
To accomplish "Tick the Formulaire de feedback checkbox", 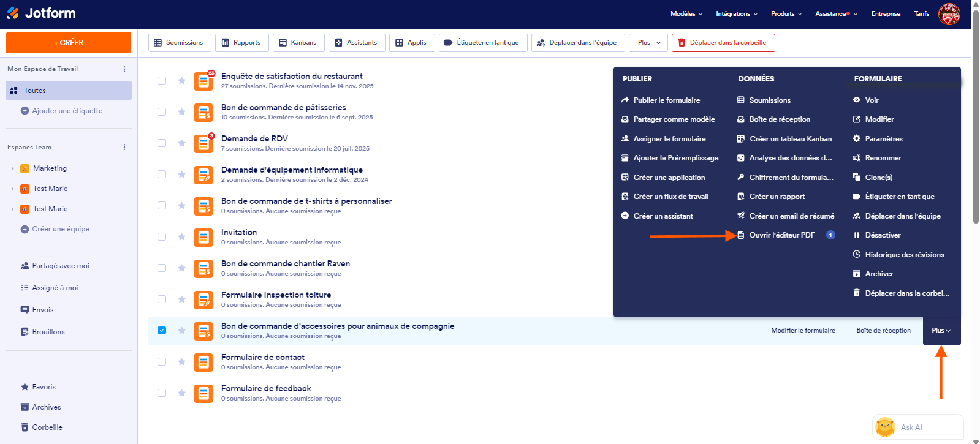I will click(162, 393).
